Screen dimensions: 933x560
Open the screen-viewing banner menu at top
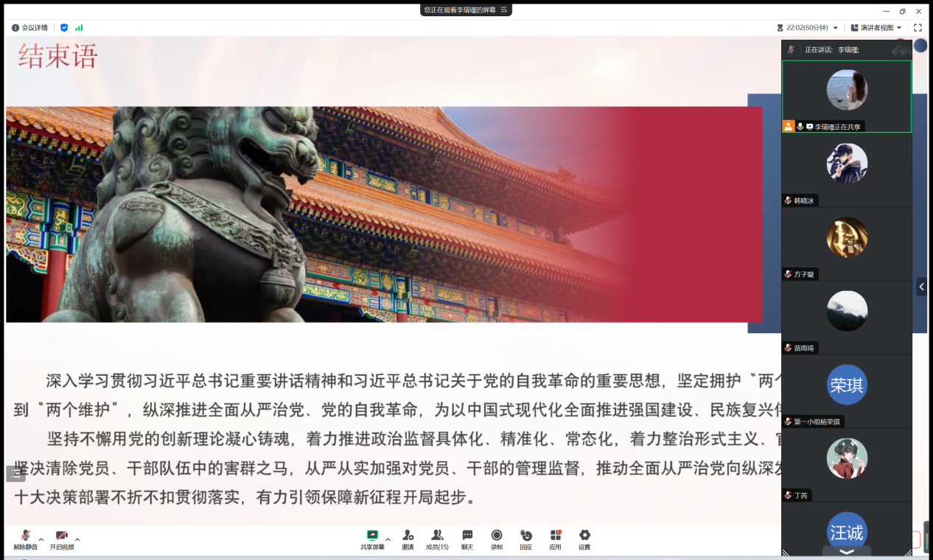[504, 10]
